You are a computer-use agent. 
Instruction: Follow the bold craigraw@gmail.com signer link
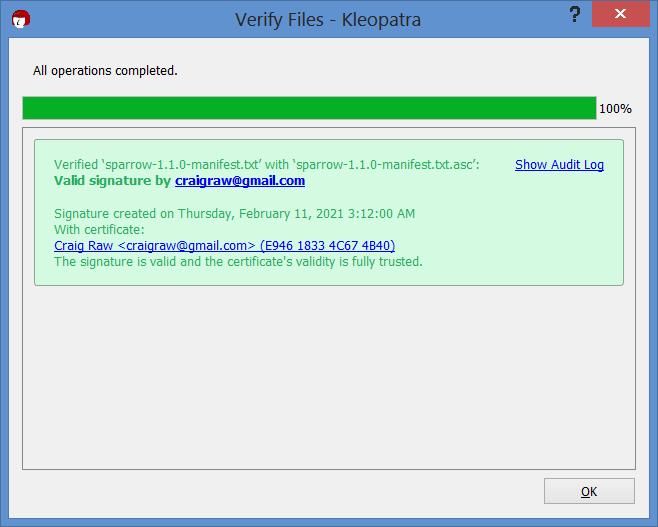(240, 180)
